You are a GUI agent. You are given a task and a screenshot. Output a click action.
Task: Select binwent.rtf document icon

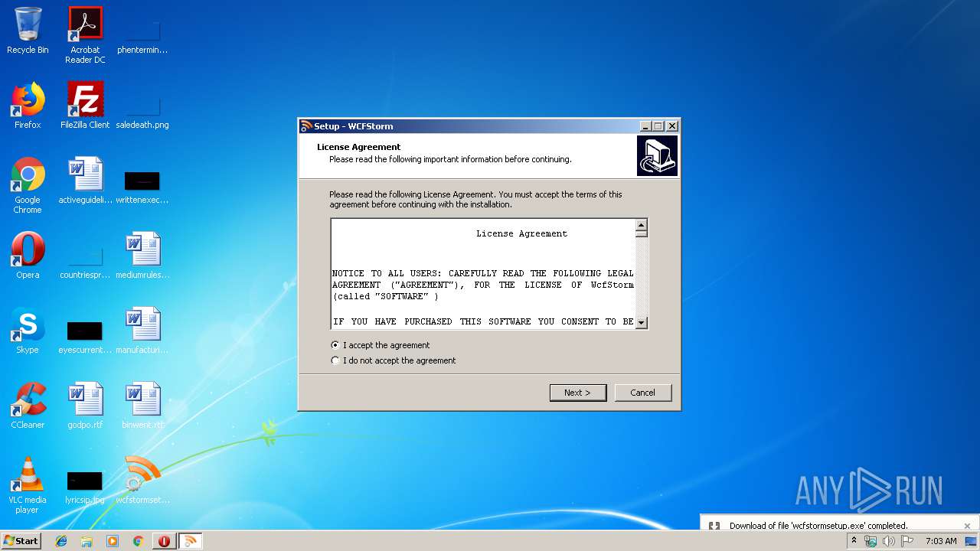142,406
